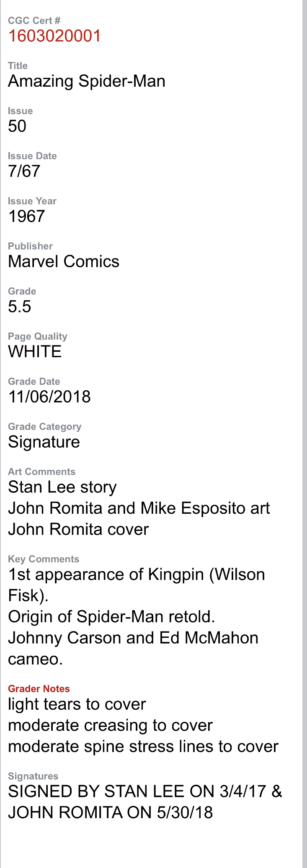Click the grade date 11/06/2018
Viewport: 307px width, 868px height.
49,397
